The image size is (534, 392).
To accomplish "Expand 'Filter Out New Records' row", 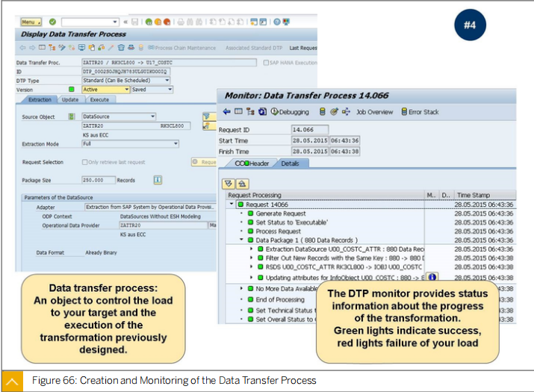I will (252, 258).
